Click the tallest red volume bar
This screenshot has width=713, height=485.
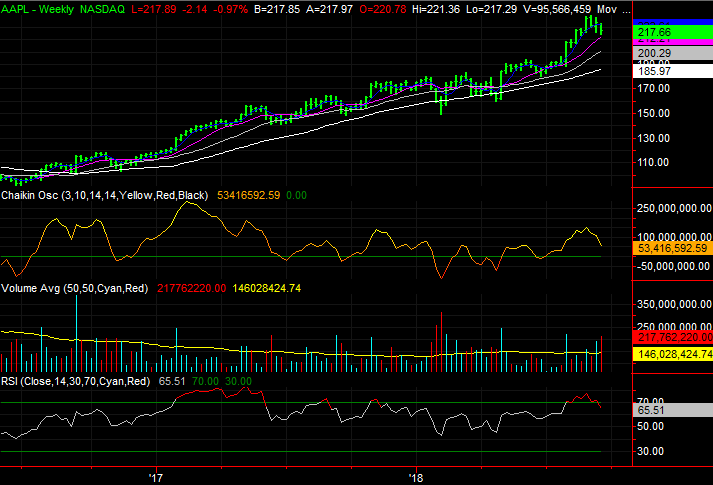point(441,342)
